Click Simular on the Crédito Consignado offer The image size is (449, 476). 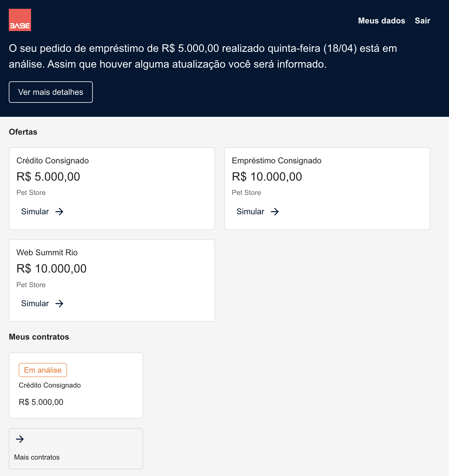[x=35, y=212]
